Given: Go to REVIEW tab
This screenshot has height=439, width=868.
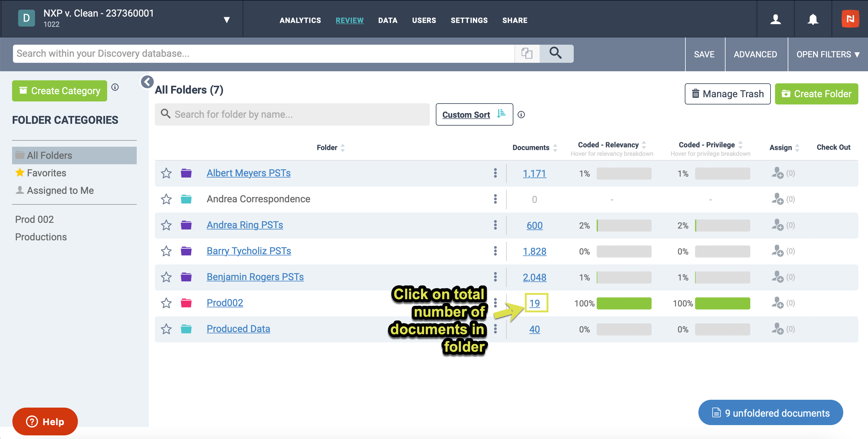Looking at the screenshot, I should [349, 20].
